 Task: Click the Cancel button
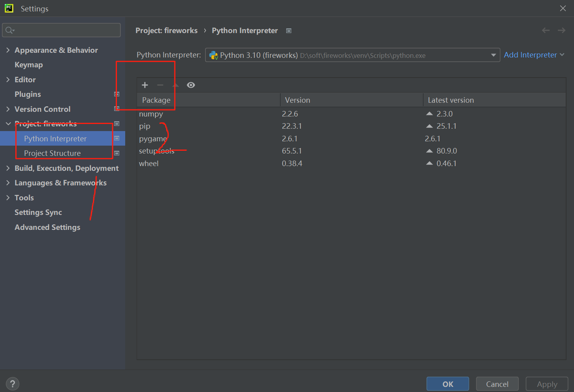[x=497, y=384]
